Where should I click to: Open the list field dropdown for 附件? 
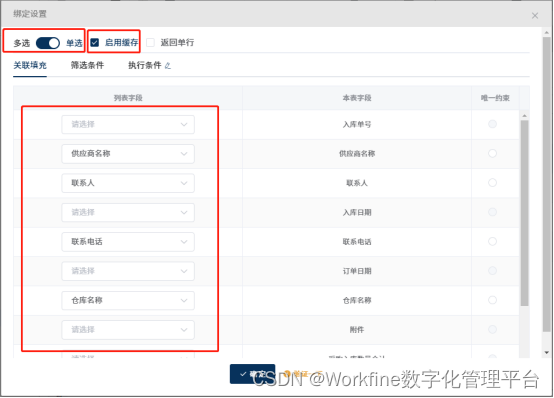(128, 330)
